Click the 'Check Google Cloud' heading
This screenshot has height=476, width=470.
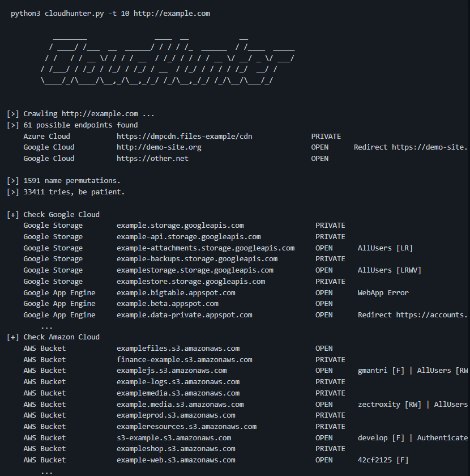(x=61, y=215)
